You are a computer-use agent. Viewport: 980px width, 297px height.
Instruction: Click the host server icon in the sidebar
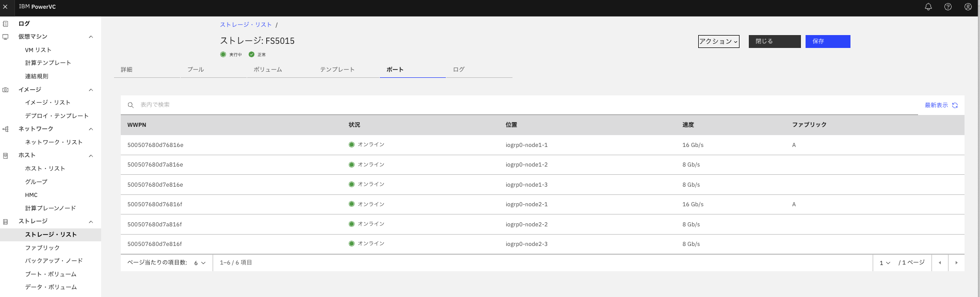(x=5, y=155)
